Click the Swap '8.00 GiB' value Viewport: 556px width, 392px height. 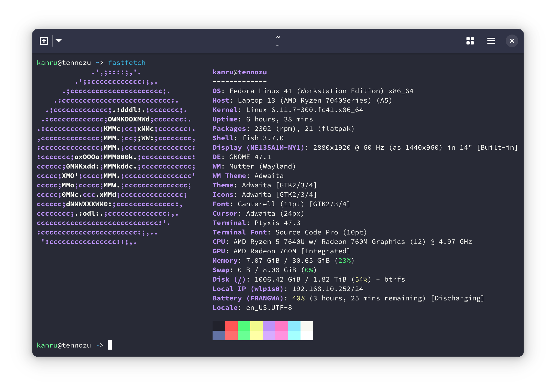(x=280, y=270)
